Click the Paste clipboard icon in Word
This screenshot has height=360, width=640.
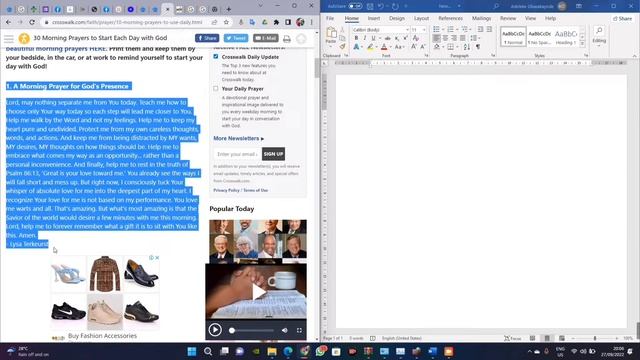[331, 33]
